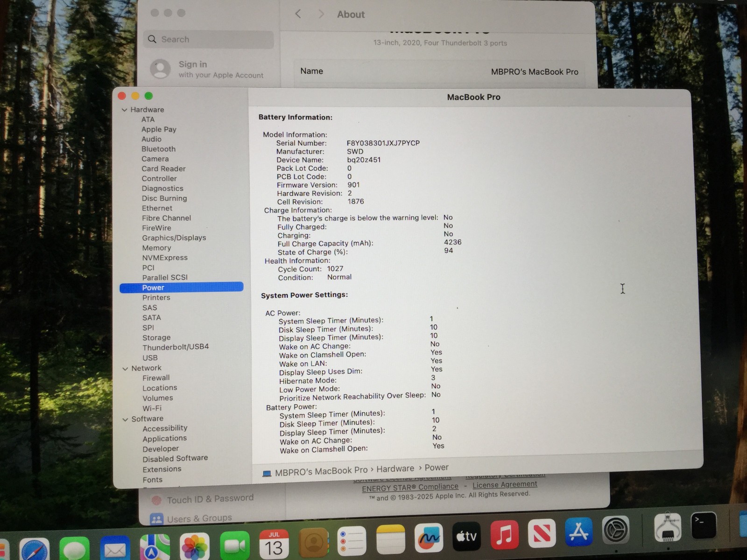Select NVMExpress in the sidebar
This screenshot has height=560, width=747.
165,258
